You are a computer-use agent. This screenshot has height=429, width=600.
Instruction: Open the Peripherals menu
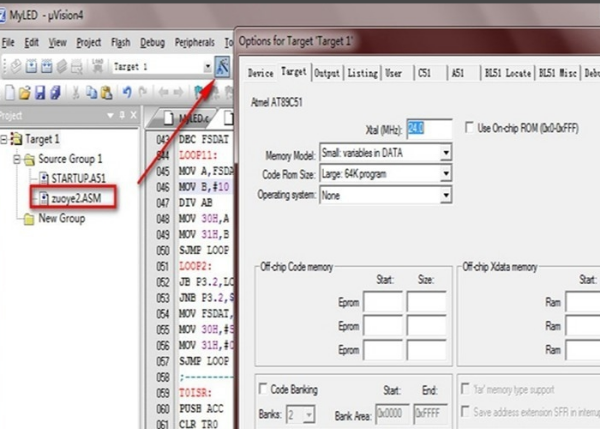(x=194, y=42)
